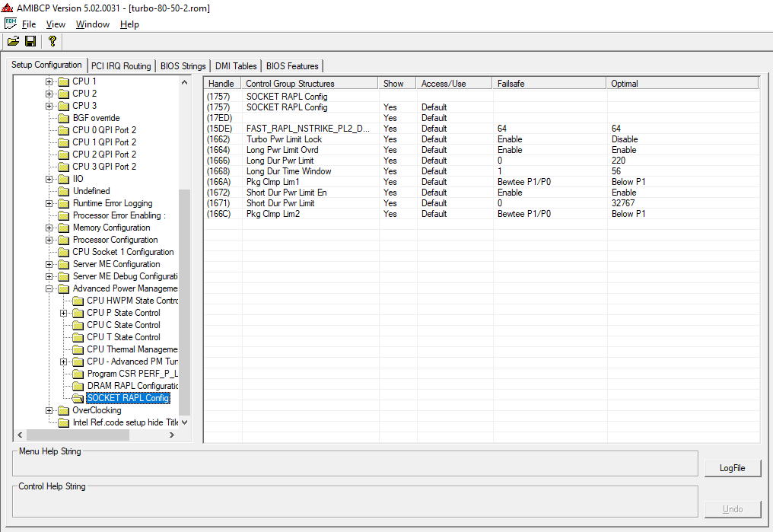Expand the CPU 2 tree node
Screen dimensions: 773x532
[x=49, y=94]
